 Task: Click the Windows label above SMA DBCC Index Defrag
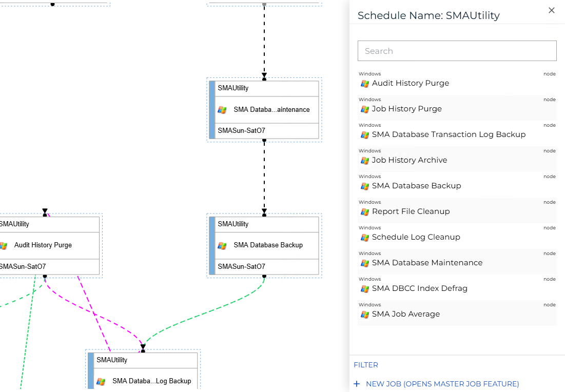[369, 279]
